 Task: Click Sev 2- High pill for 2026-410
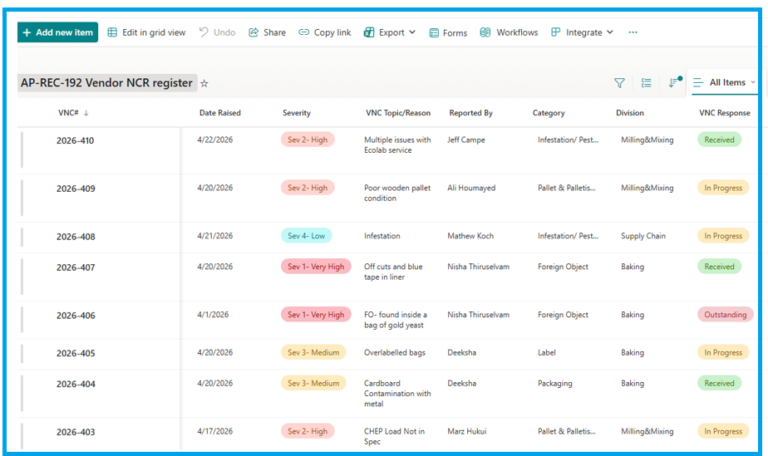[x=308, y=140]
